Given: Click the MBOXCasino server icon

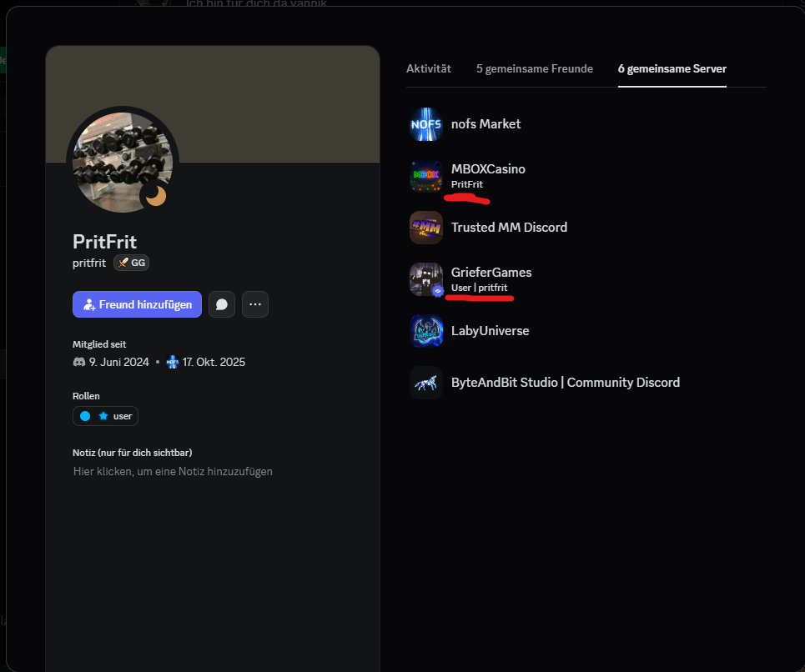Looking at the screenshot, I should 426,175.
